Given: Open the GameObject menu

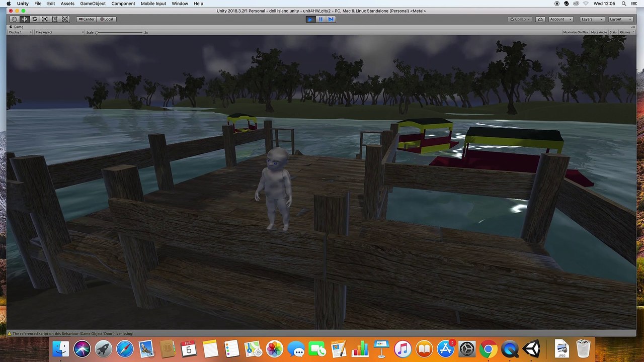Looking at the screenshot, I should click(93, 4).
